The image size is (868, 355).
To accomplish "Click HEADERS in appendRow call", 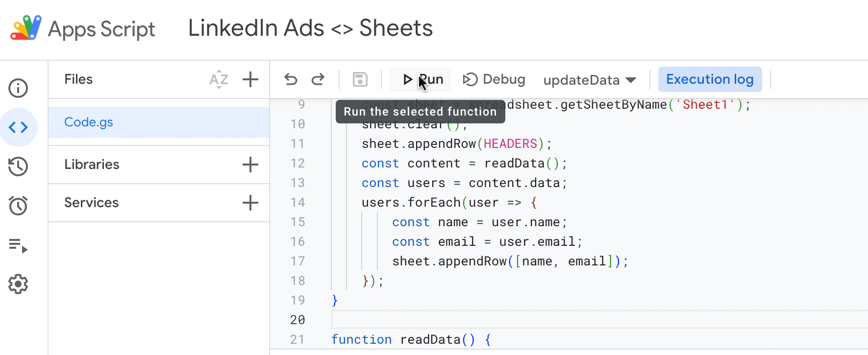I will 510,143.
